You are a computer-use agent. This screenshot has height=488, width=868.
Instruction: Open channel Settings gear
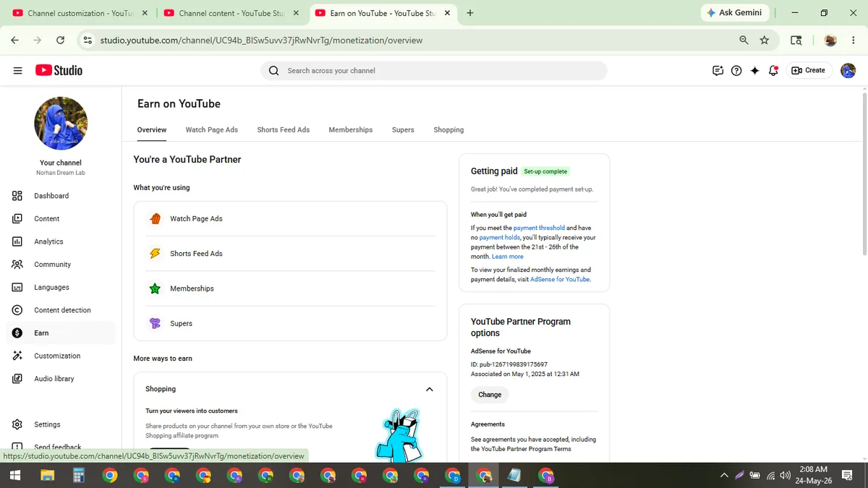[x=61, y=424]
